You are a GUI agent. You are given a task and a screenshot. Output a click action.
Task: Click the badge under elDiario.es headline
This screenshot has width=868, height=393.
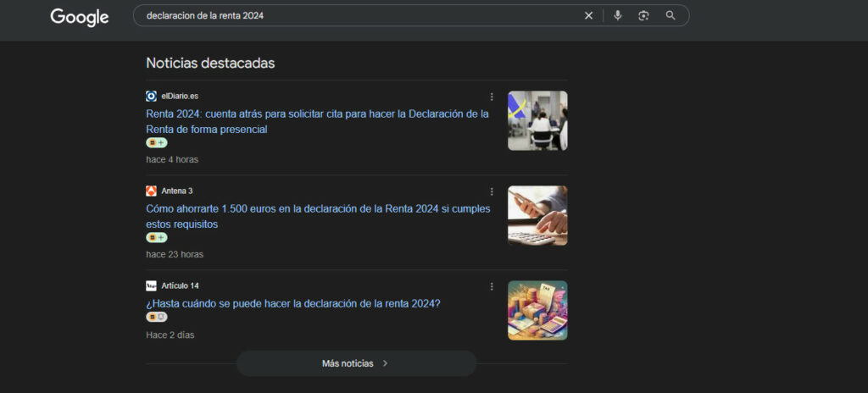tap(157, 143)
